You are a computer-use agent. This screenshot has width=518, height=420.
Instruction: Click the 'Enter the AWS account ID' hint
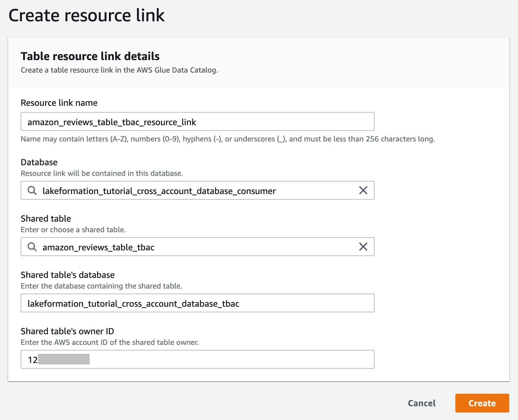click(x=110, y=342)
